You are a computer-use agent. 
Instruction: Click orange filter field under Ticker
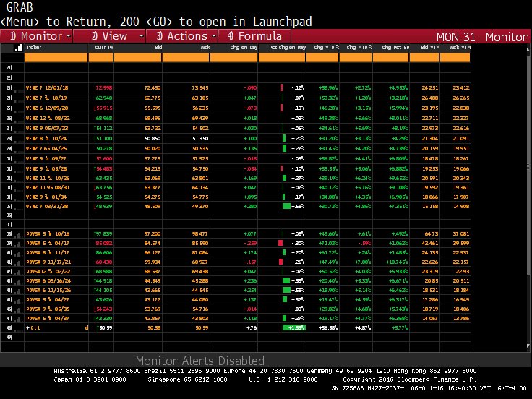[x=56, y=57]
